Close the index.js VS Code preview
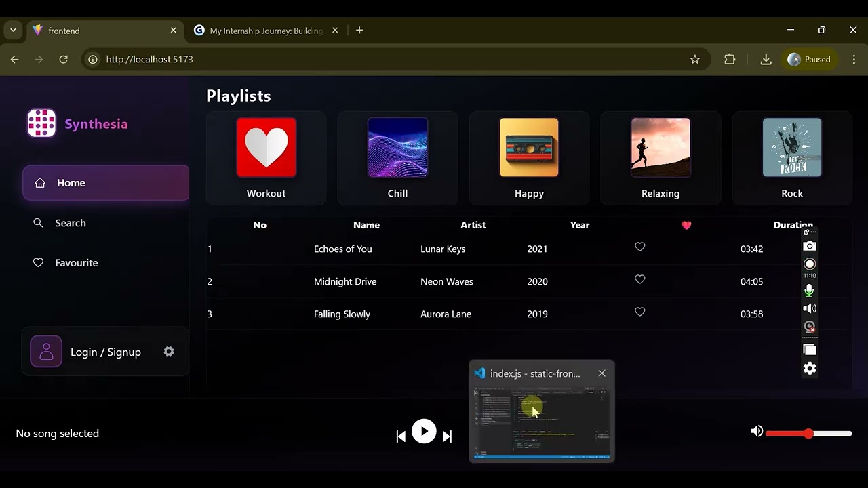Screen dimensions: 868x488 click(601, 373)
